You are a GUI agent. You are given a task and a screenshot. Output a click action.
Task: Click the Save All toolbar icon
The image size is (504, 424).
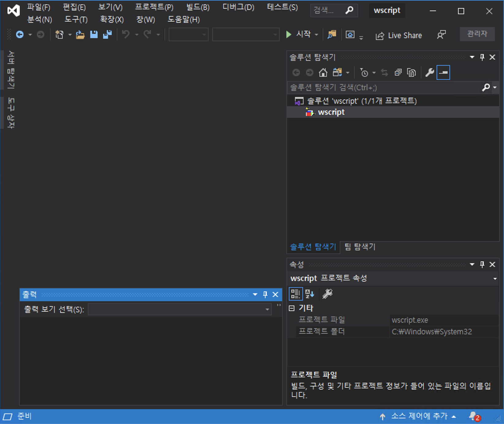107,34
